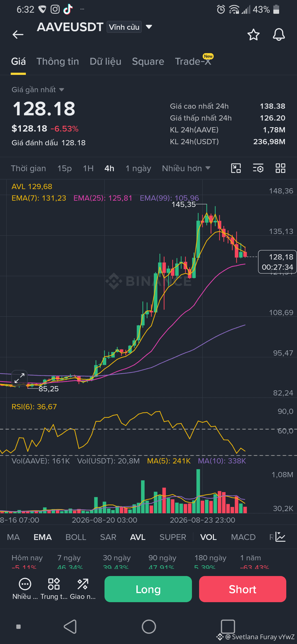Tap the 85,25 low price marker

(x=49, y=389)
